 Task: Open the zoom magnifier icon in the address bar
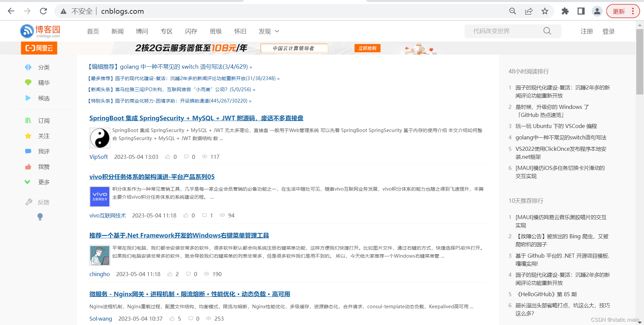tap(513, 11)
